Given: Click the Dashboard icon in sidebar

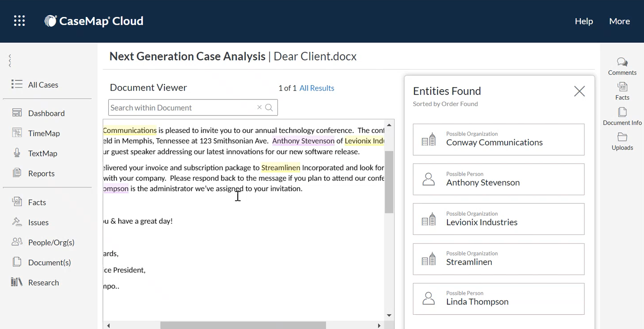Looking at the screenshot, I should click(17, 113).
